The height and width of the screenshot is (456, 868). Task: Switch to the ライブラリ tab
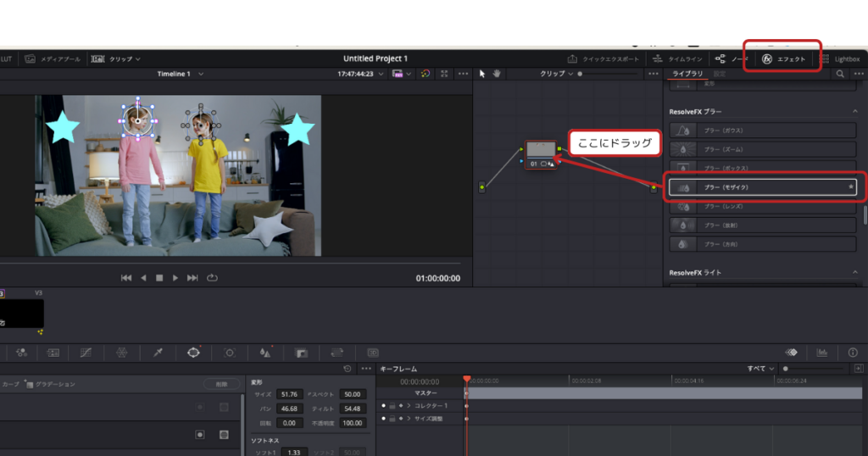pyautogui.click(x=687, y=75)
